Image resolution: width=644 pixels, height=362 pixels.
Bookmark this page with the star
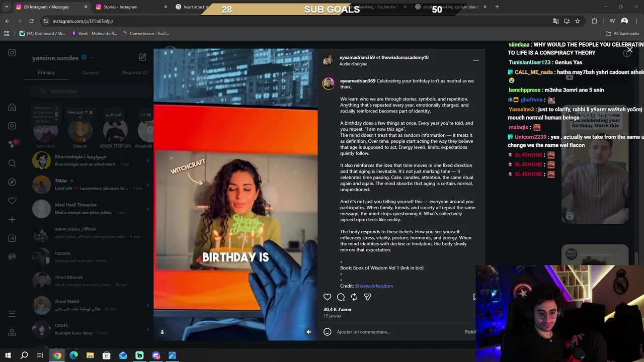(x=578, y=21)
